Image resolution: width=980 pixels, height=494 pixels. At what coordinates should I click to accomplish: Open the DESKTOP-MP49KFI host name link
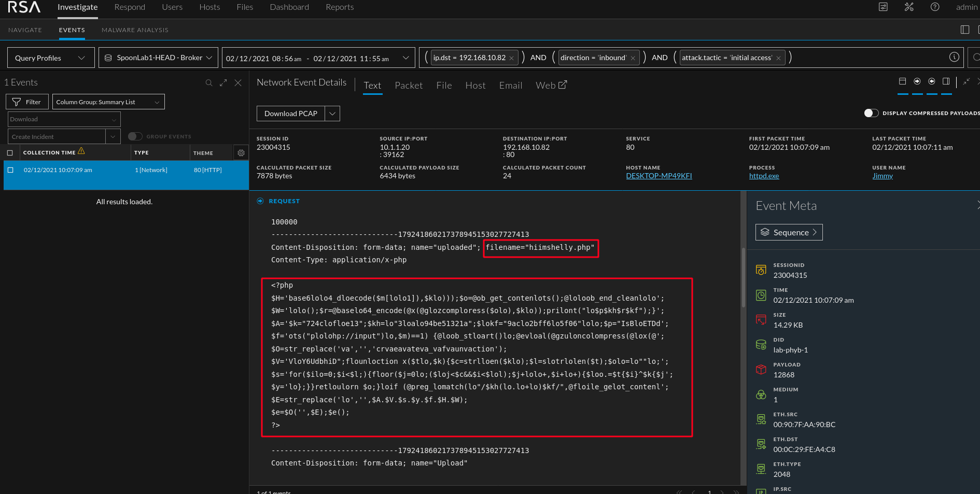coord(659,176)
